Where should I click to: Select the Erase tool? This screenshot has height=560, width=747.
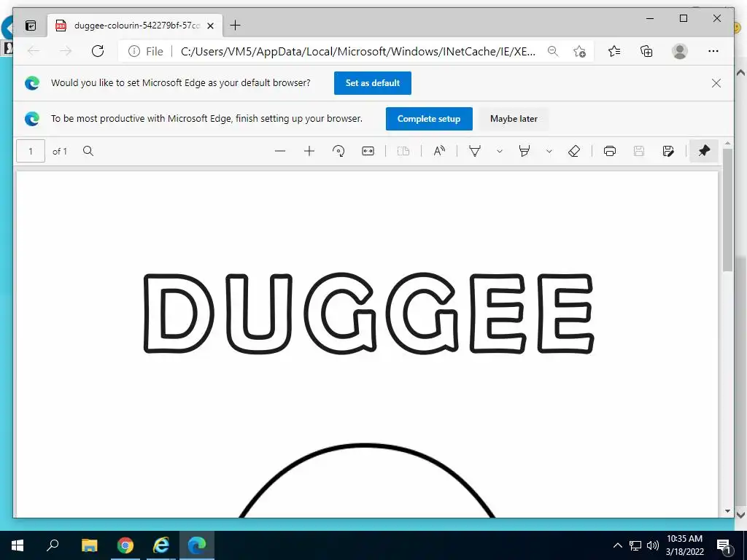point(574,152)
